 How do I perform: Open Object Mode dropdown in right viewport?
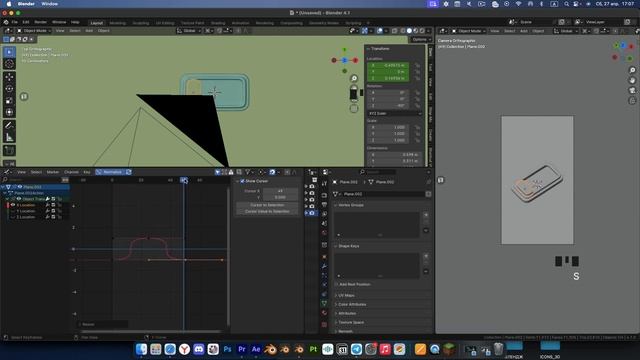click(x=468, y=31)
